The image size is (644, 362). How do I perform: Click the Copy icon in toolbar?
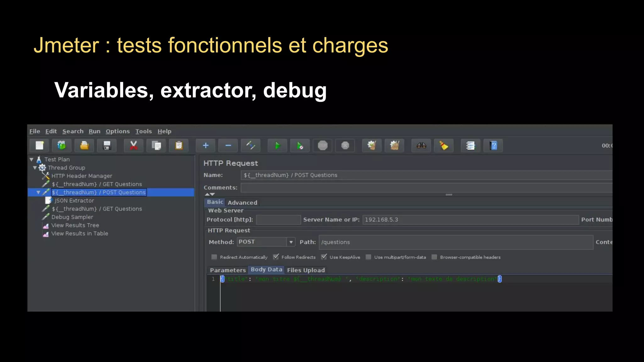click(x=156, y=145)
